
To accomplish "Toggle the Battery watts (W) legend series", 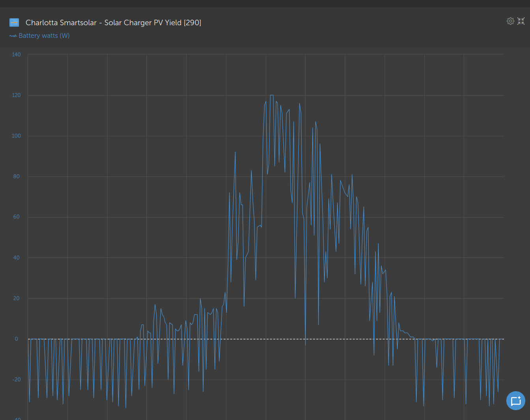I will coord(39,35).
